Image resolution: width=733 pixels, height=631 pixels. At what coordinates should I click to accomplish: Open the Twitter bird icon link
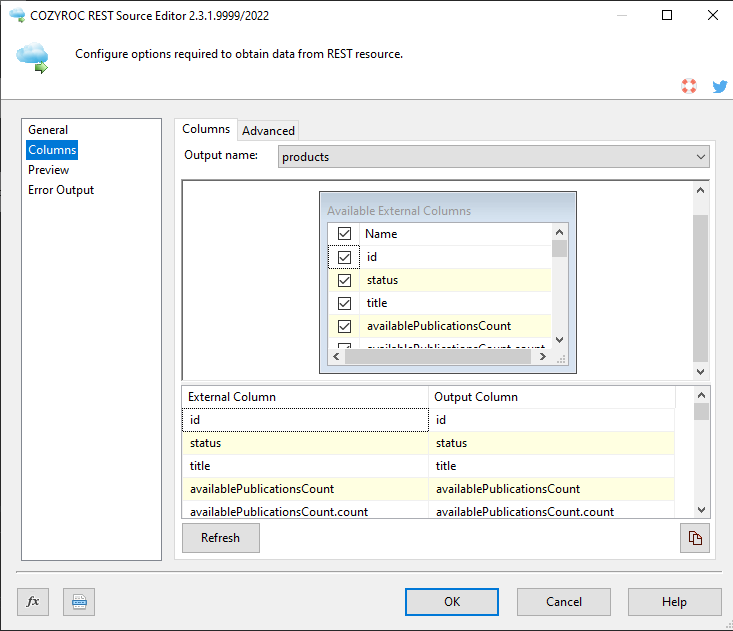pos(719,86)
